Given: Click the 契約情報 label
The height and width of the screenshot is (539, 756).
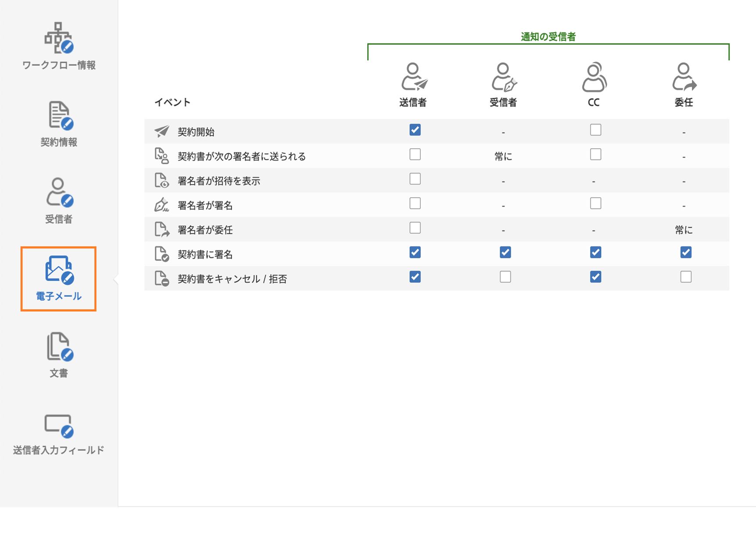Looking at the screenshot, I should (x=59, y=142).
